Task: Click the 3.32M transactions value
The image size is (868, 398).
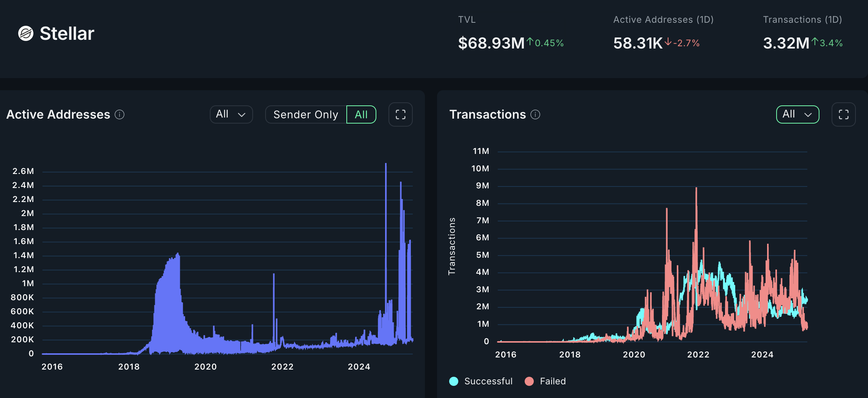Action: (x=786, y=43)
